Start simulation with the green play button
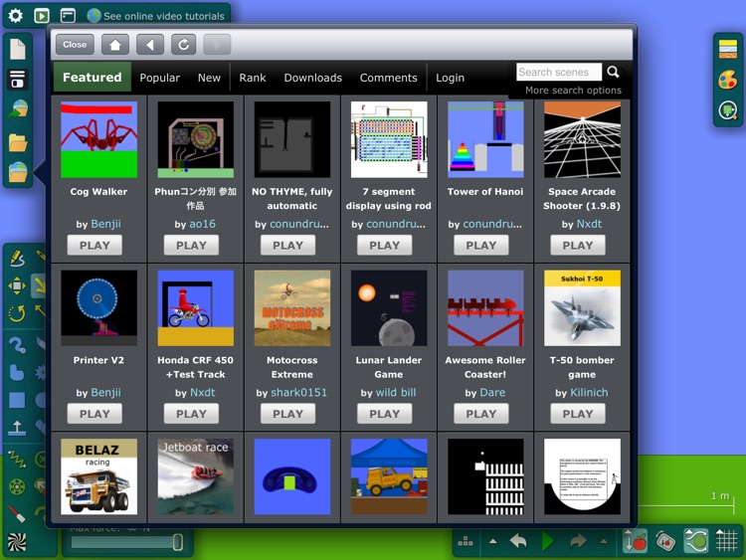This screenshot has height=560, width=746. 548,541
